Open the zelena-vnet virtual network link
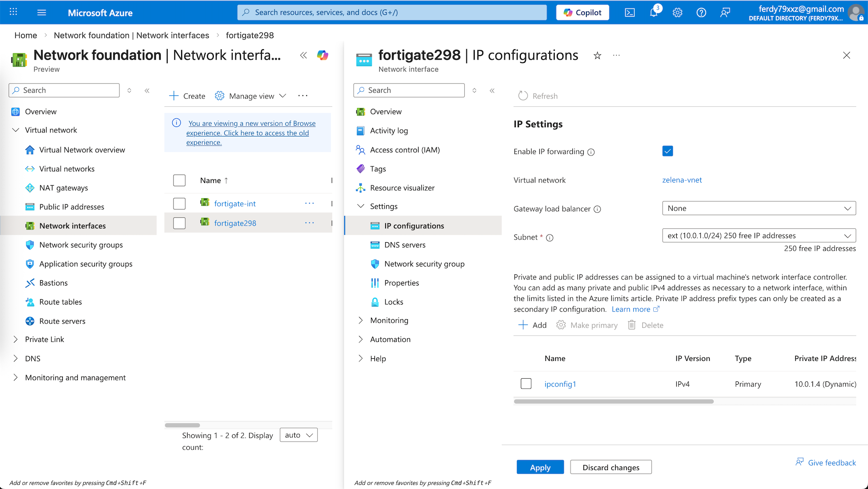The height and width of the screenshot is (489, 868). click(x=682, y=180)
